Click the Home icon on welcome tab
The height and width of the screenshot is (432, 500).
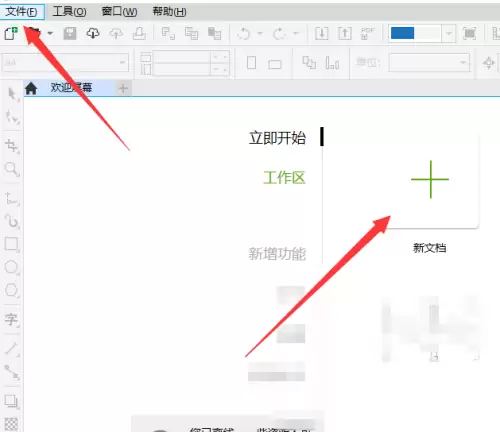click(31, 88)
